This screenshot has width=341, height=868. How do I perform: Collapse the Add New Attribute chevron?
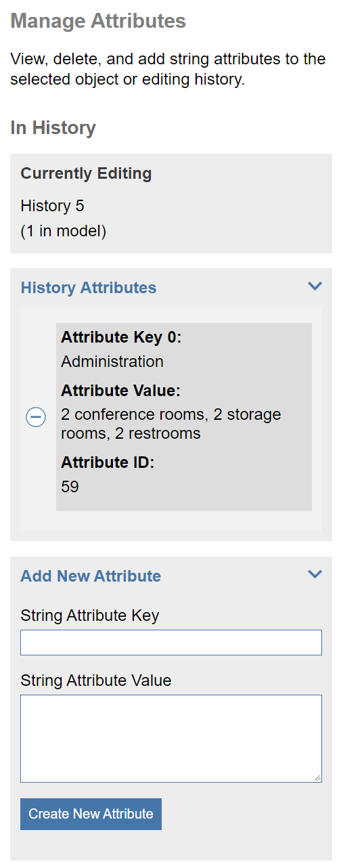point(315,574)
